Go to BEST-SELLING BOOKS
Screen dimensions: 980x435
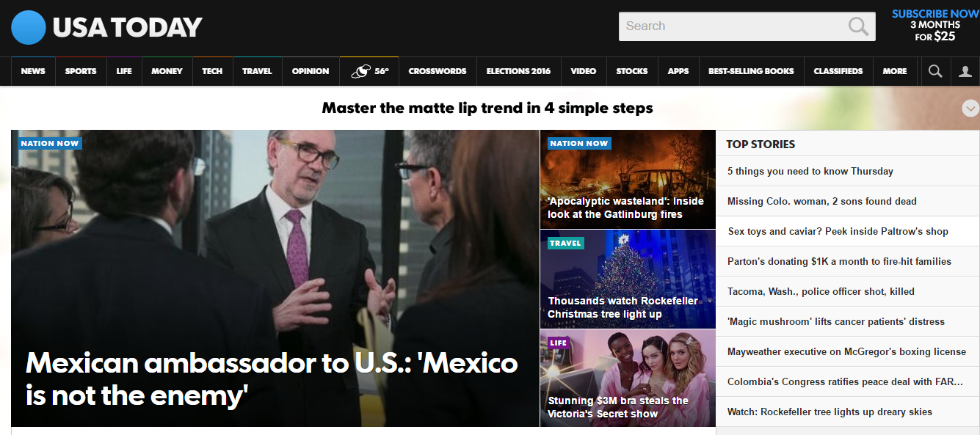(751, 71)
